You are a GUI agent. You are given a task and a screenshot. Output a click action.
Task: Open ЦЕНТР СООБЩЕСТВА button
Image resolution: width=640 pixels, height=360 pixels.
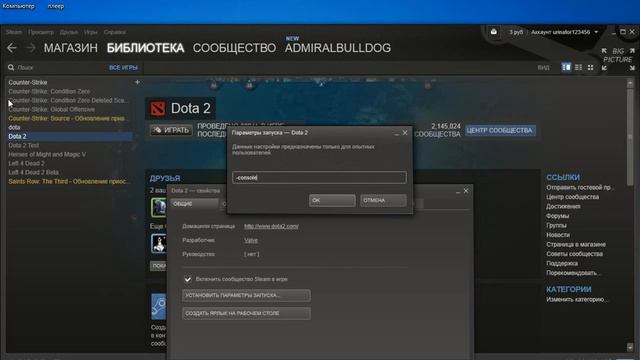click(x=500, y=130)
